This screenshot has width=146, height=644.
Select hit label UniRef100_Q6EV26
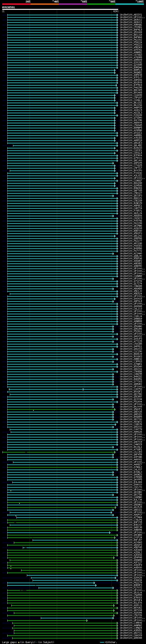131,412
